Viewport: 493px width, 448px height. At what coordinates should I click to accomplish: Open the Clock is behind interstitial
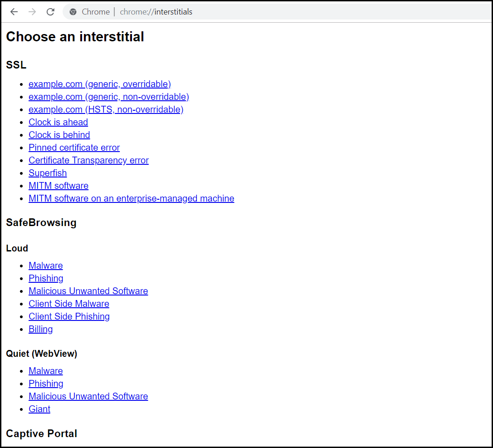(59, 135)
